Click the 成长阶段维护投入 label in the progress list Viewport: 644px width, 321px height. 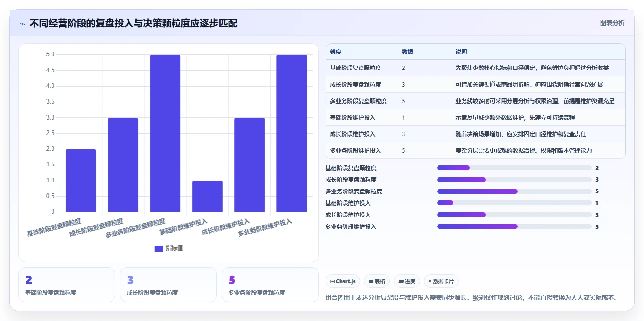[348, 215]
